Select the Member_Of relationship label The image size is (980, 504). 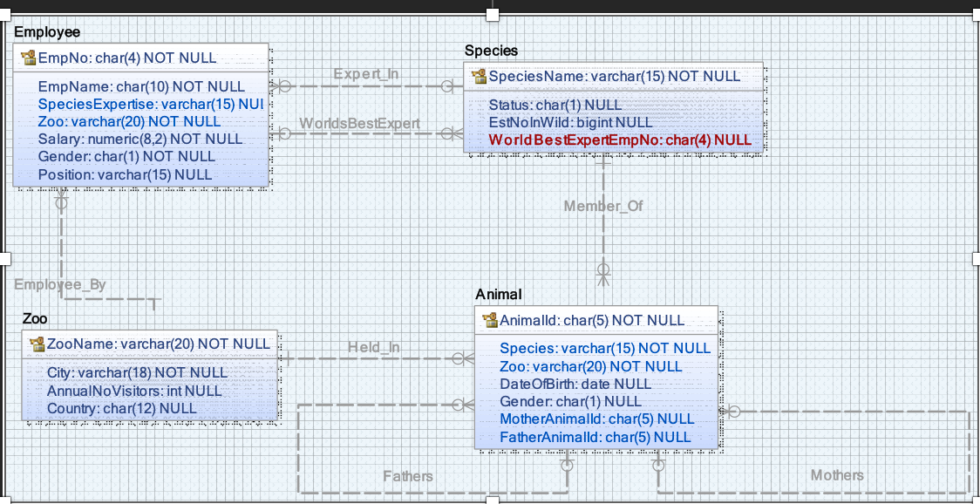point(603,206)
